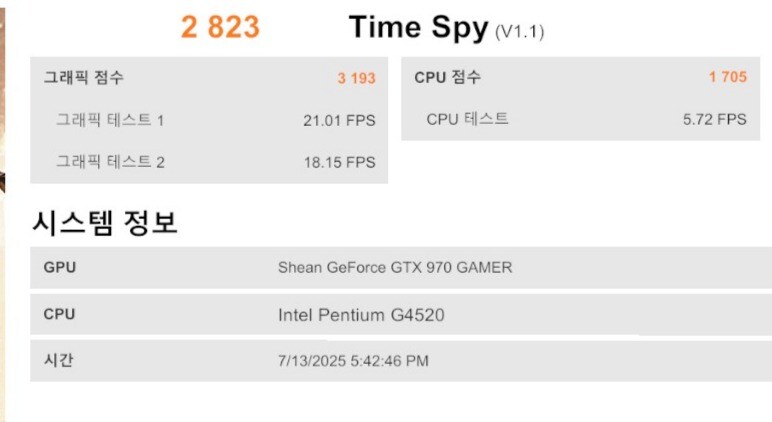This screenshot has width=772, height=422.
Task: Click the graphics score value 3 193
Action: pyautogui.click(x=356, y=78)
